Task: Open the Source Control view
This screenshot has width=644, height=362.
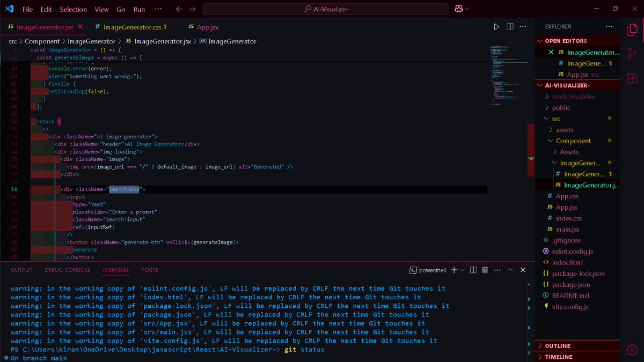Action: coord(632,54)
